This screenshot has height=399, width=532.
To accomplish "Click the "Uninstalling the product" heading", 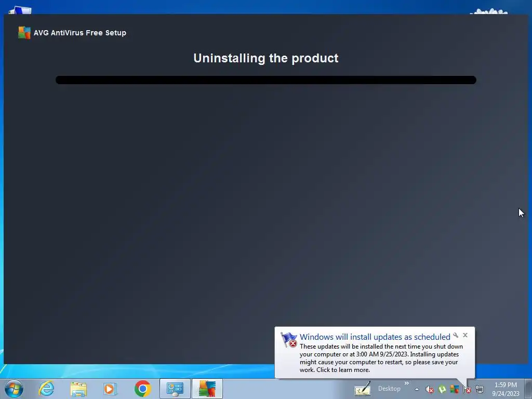I will pos(266,58).
